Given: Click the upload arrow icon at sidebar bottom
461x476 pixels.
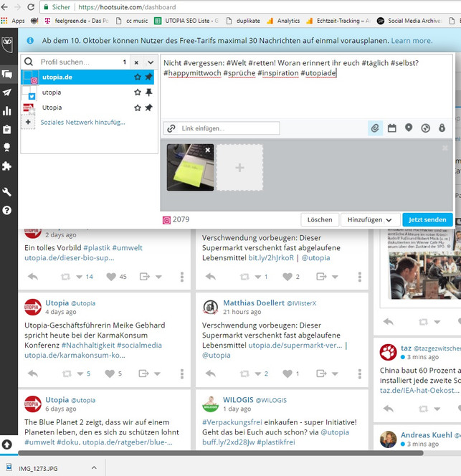Looking at the screenshot, I should point(7,444).
